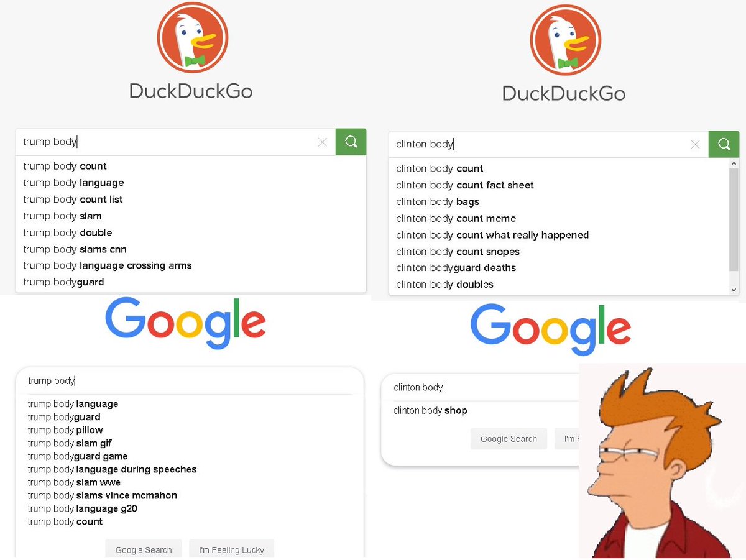Click the green search icon beside 'trump body'
Screen dimensions: 746x560
[x=351, y=142]
